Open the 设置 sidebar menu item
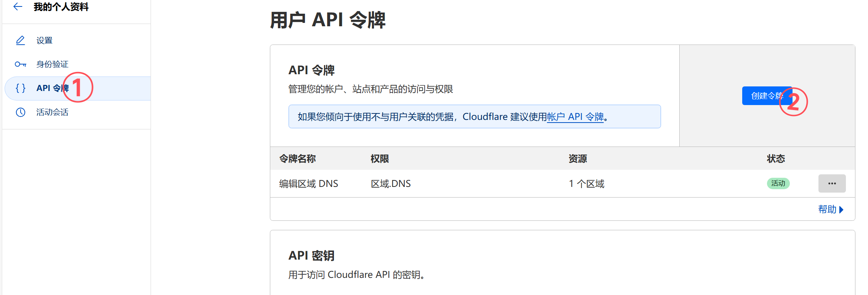 44,40
